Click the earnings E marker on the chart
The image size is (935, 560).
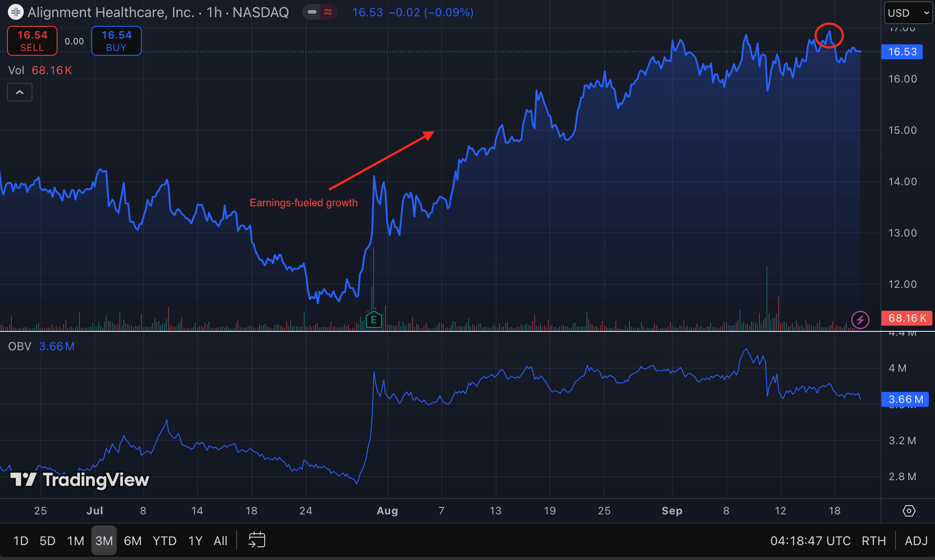tap(374, 320)
